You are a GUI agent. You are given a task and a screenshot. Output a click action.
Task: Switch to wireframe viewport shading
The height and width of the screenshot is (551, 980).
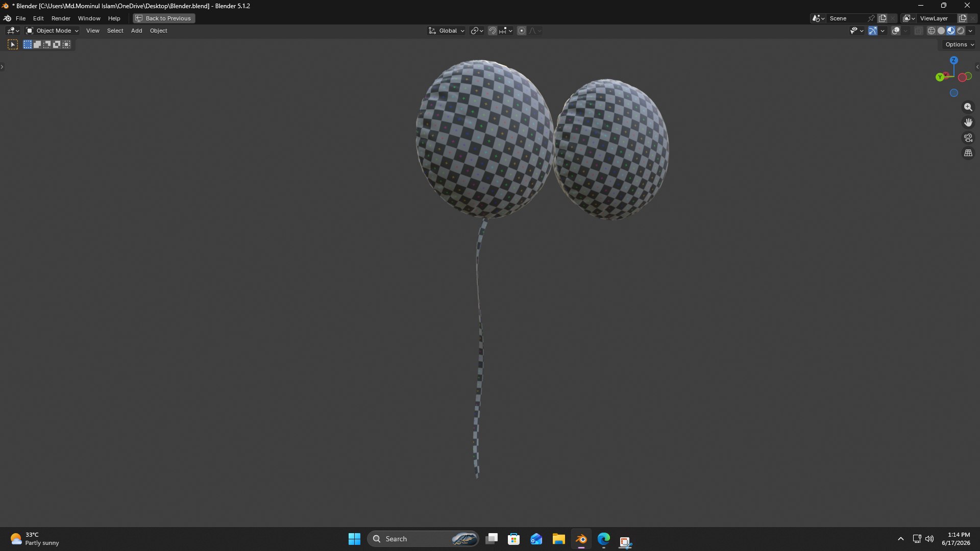coord(932,31)
